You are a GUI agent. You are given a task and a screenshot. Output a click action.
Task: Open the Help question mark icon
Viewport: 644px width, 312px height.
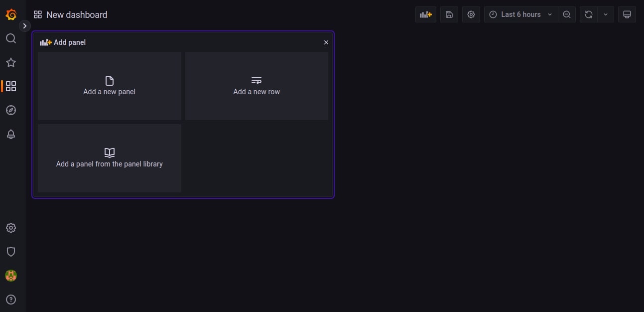coord(11,300)
